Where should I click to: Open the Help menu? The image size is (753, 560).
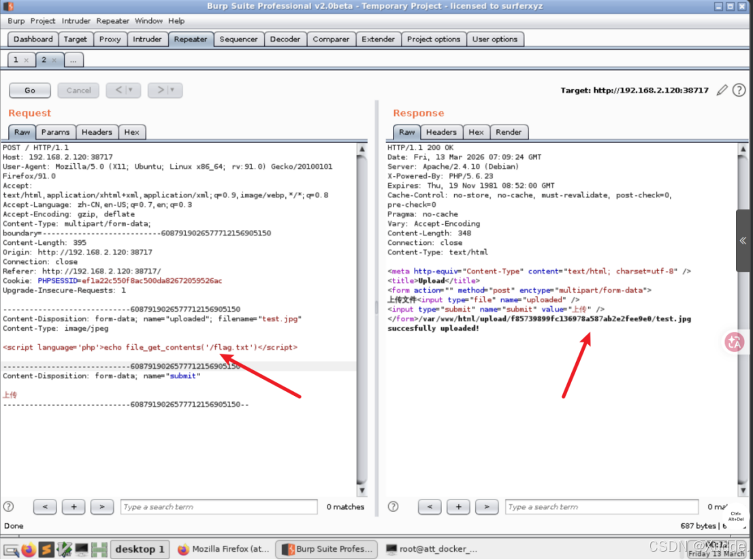pos(176,21)
